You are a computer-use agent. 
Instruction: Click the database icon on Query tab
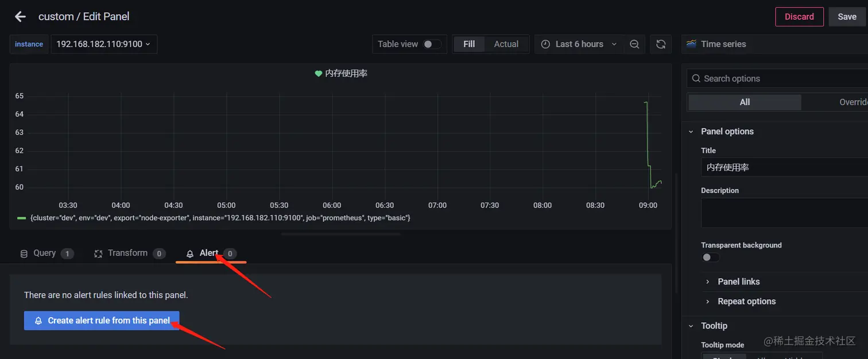coord(24,253)
